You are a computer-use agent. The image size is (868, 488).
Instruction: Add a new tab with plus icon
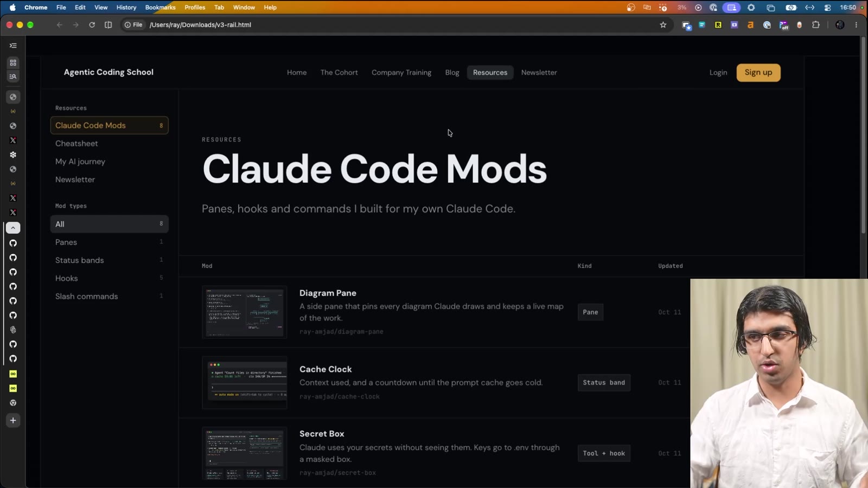coord(13,420)
